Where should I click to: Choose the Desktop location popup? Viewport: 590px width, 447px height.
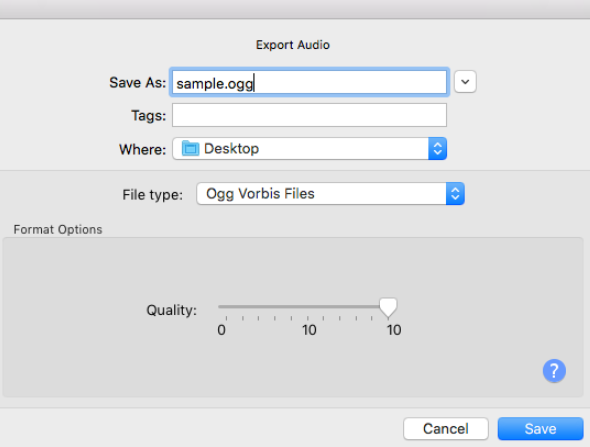coord(309,149)
